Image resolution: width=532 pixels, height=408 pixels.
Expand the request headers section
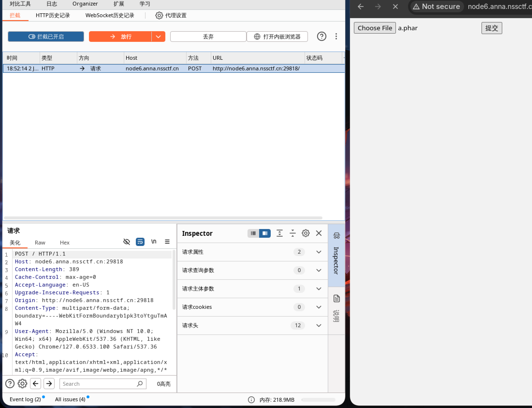click(x=318, y=326)
